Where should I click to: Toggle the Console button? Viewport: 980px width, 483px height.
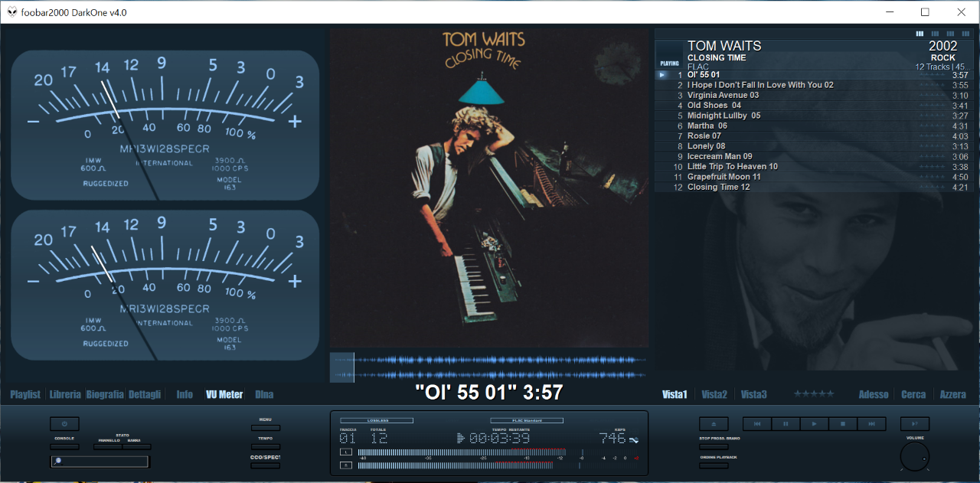click(64, 446)
